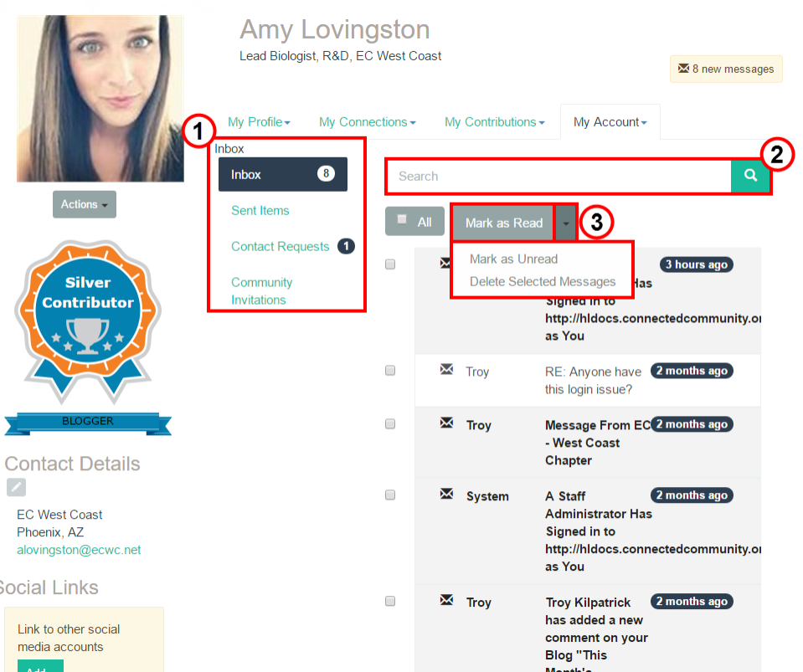Click the Mark as Read button
The width and height of the screenshot is (803, 672).
503,223
